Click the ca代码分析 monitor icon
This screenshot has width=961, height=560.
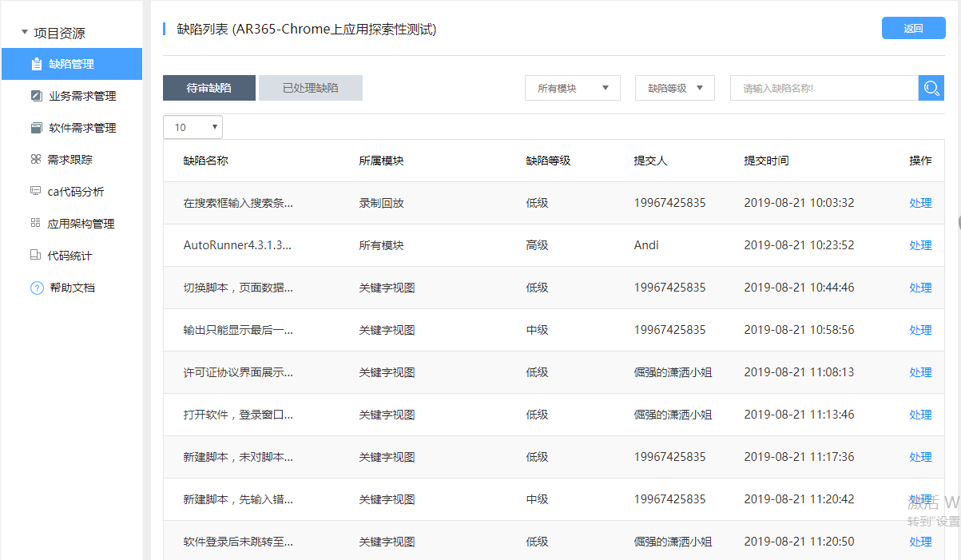pyautogui.click(x=35, y=192)
